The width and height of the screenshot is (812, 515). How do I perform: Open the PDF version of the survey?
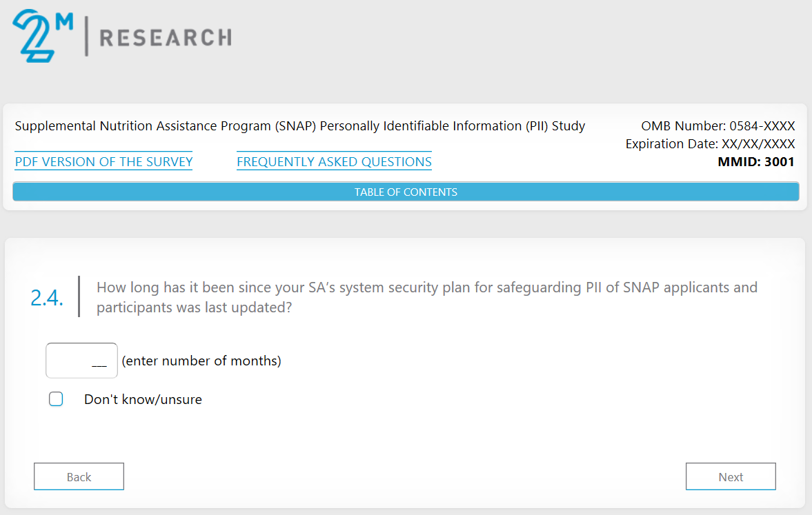click(103, 162)
